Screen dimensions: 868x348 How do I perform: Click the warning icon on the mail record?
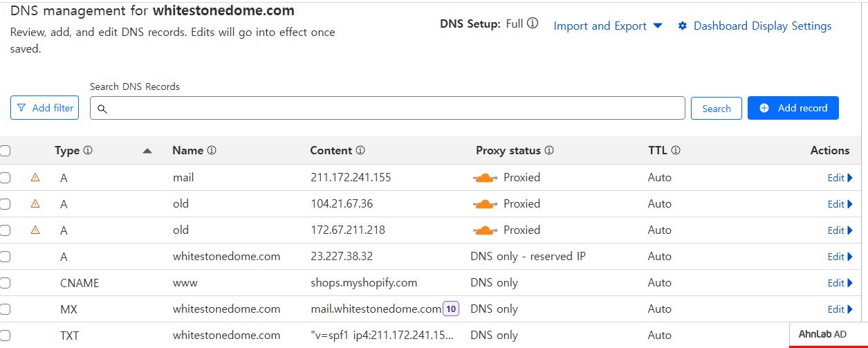click(35, 178)
